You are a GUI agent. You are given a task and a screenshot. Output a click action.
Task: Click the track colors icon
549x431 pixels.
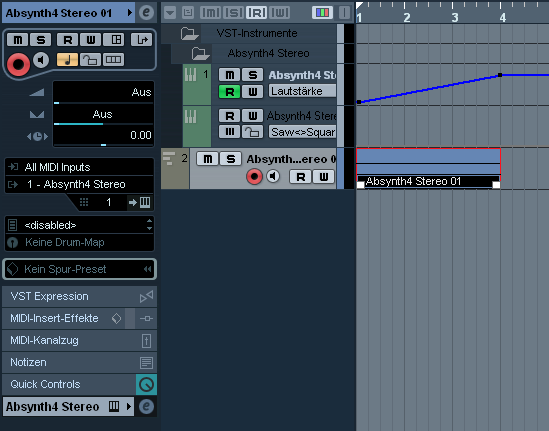pos(322,13)
